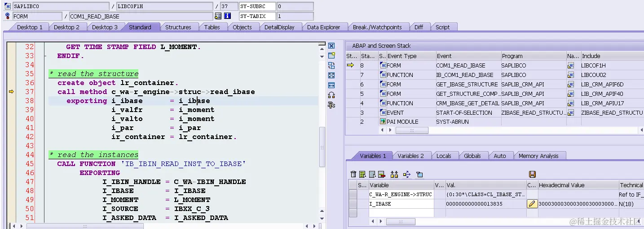Open the Tables tab

tap(212, 27)
